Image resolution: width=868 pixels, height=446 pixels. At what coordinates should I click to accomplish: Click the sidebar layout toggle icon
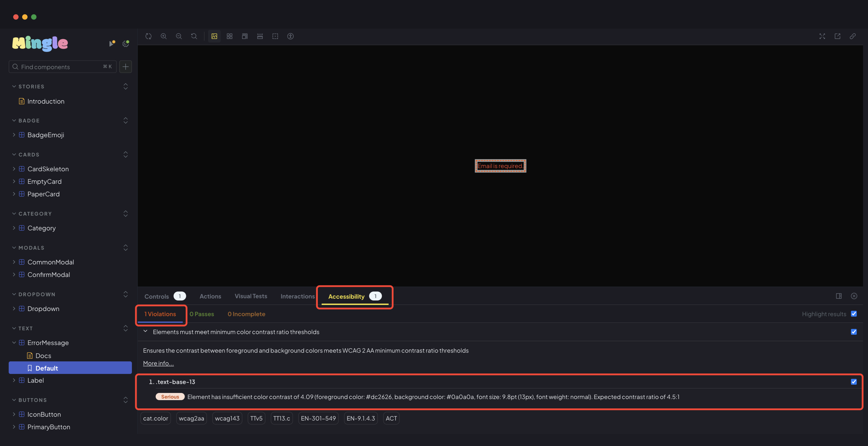[839, 296]
